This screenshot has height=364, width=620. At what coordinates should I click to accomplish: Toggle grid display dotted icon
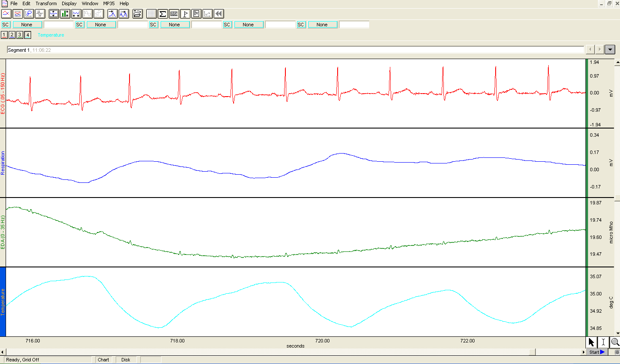(x=151, y=14)
